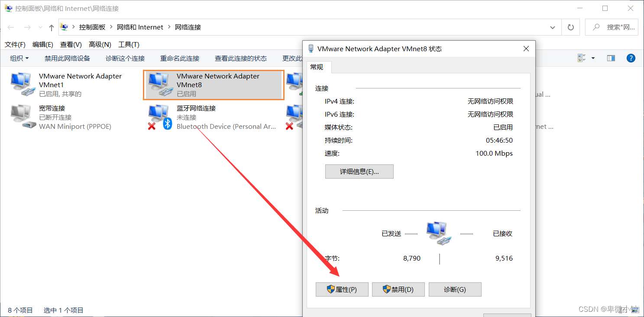Click Disable this network device (禁用此网络设备)
This screenshot has width=644, height=317.
pos(67,58)
